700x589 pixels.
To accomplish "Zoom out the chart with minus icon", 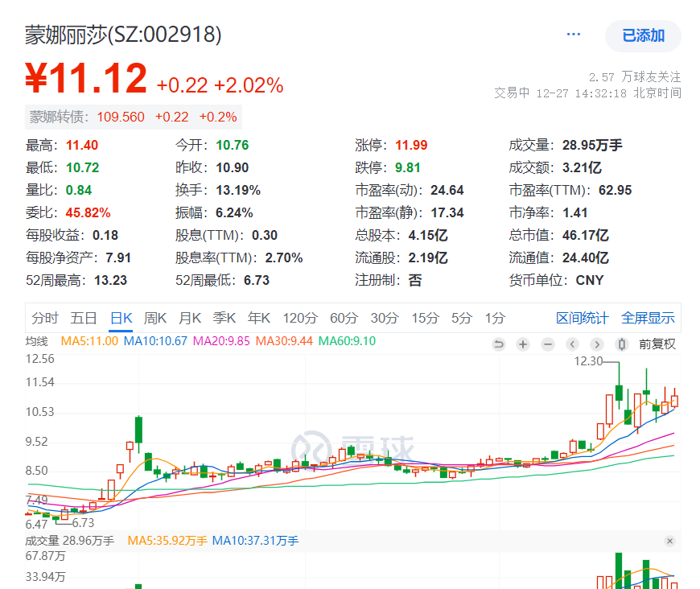I will (548, 344).
